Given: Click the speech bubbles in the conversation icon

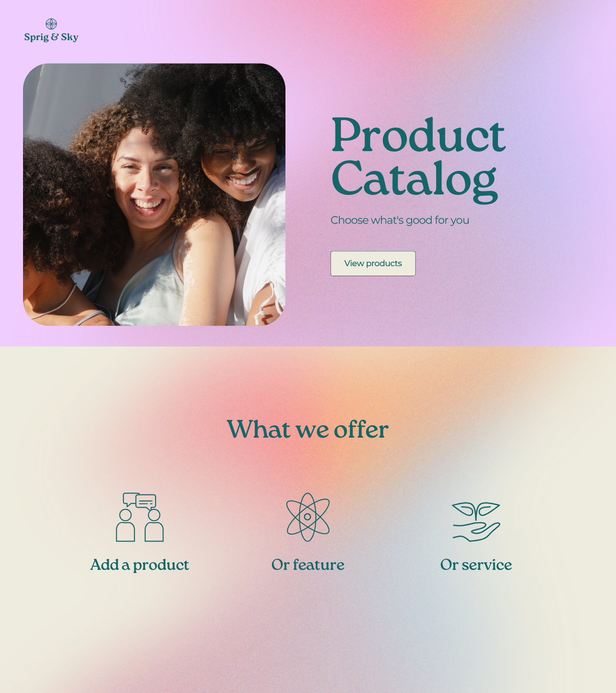Looking at the screenshot, I should point(140,501).
